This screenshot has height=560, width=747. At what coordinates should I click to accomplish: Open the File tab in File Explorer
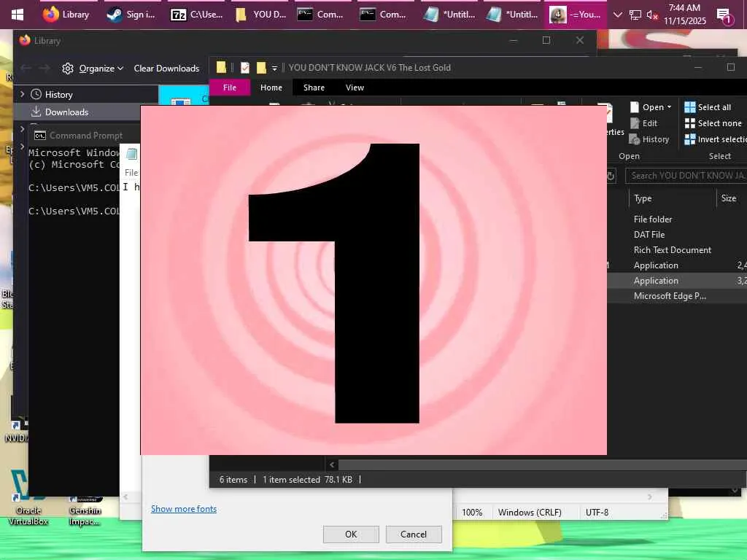[x=230, y=87]
